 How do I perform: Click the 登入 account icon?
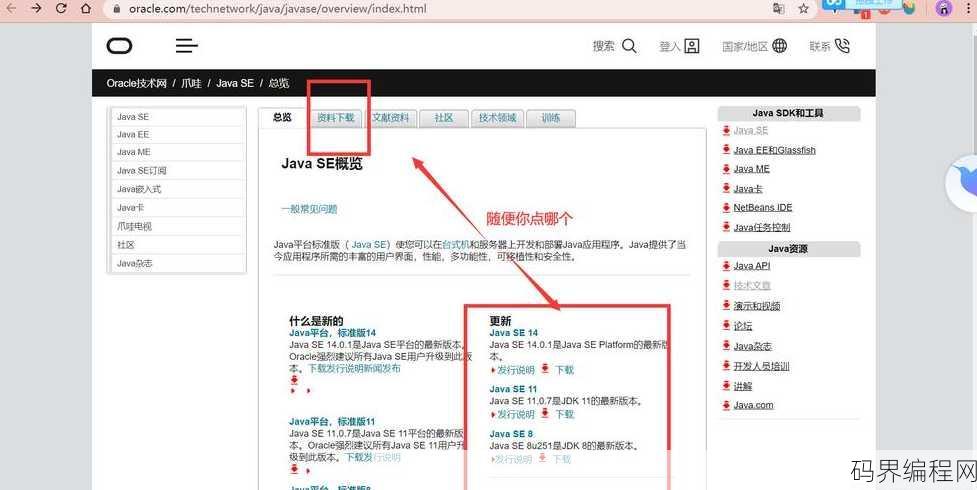pos(692,46)
